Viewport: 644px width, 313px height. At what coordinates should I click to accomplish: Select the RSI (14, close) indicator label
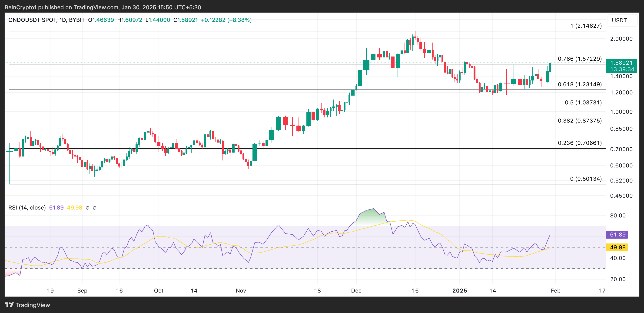(x=27, y=207)
